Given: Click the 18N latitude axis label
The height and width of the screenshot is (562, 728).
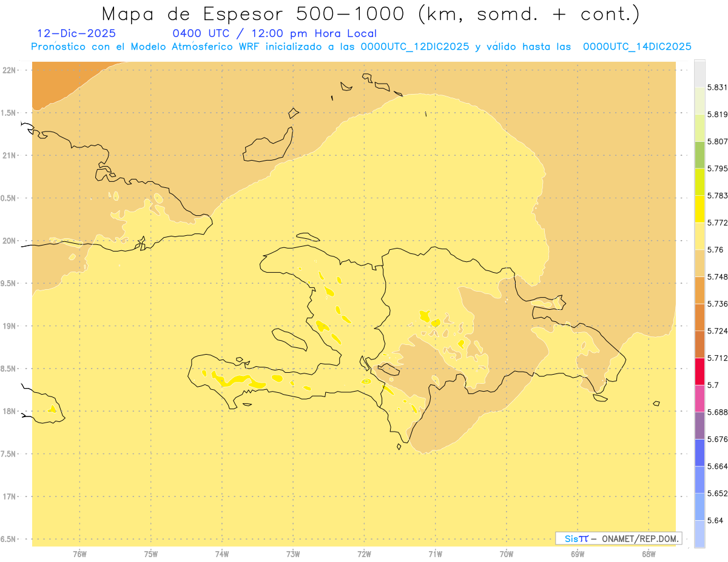Looking at the screenshot, I should coord(9,411).
